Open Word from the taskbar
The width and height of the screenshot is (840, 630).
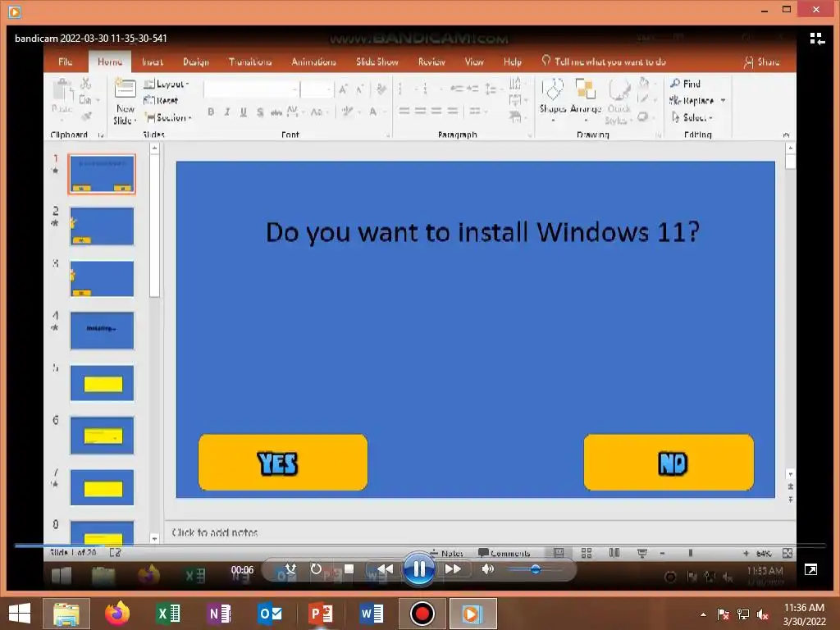(x=372, y=614)
